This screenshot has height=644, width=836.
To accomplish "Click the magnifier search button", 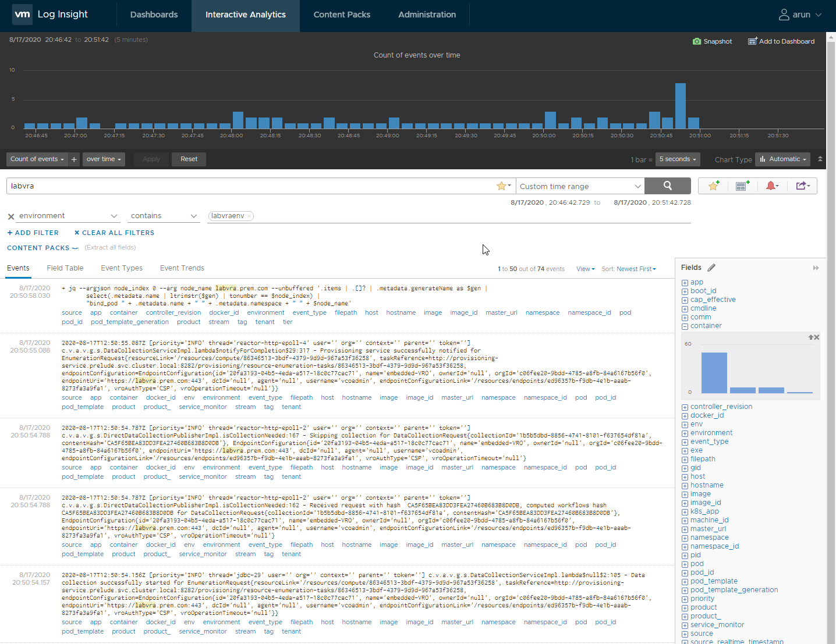I will point(668,186).
